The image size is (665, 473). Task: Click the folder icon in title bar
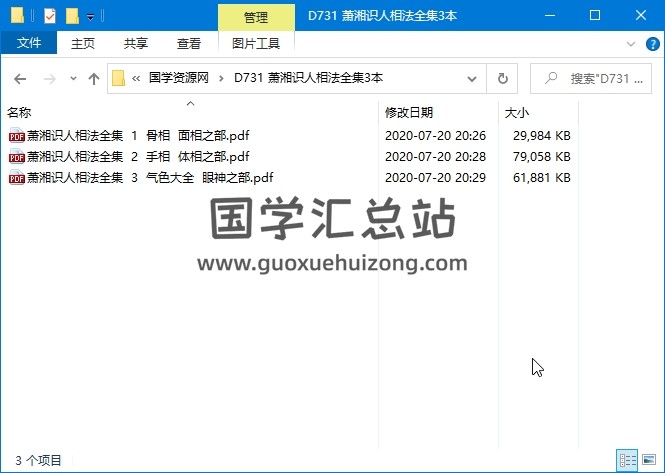(17, 16)
